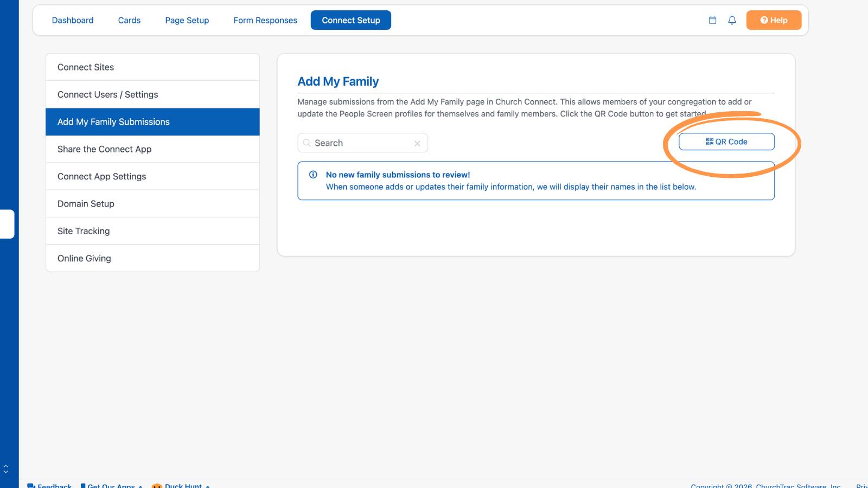The height and width of the screenshot is (488, 868).
Task: Click into the Search input field
Action: click(362, 143)
